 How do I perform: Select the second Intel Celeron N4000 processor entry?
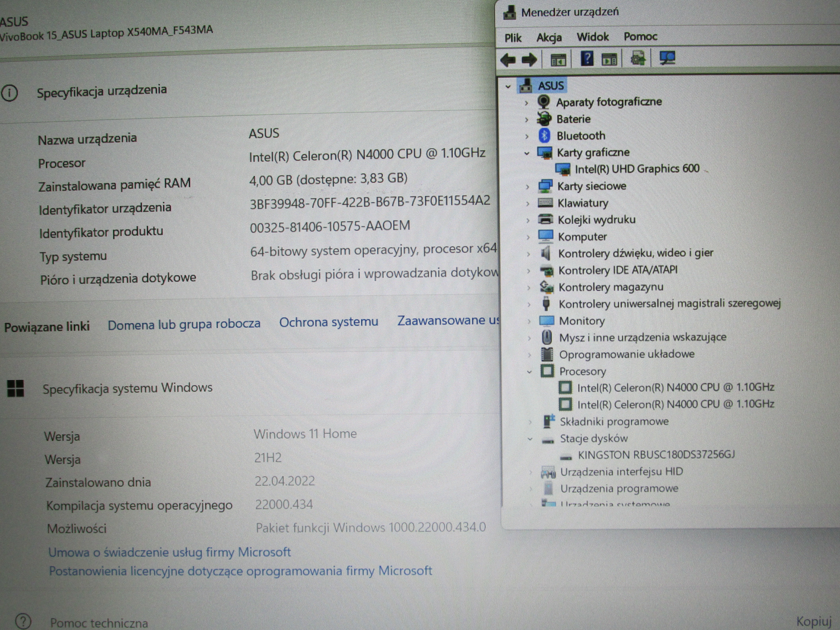[676, 404]
